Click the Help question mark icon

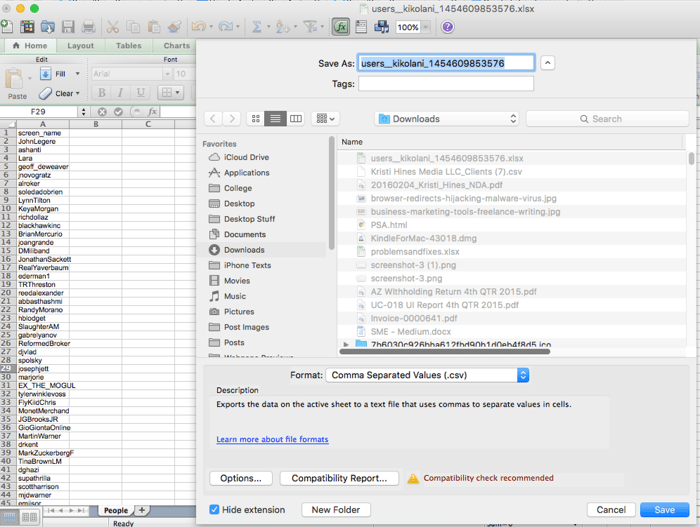point(447,27)
